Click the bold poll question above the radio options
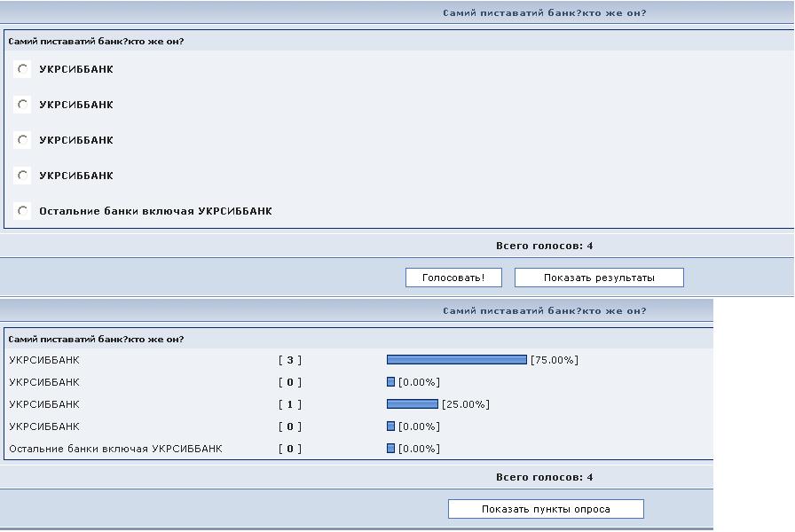Viewport: 795px width, 532px height. click(x=96, y=42)
